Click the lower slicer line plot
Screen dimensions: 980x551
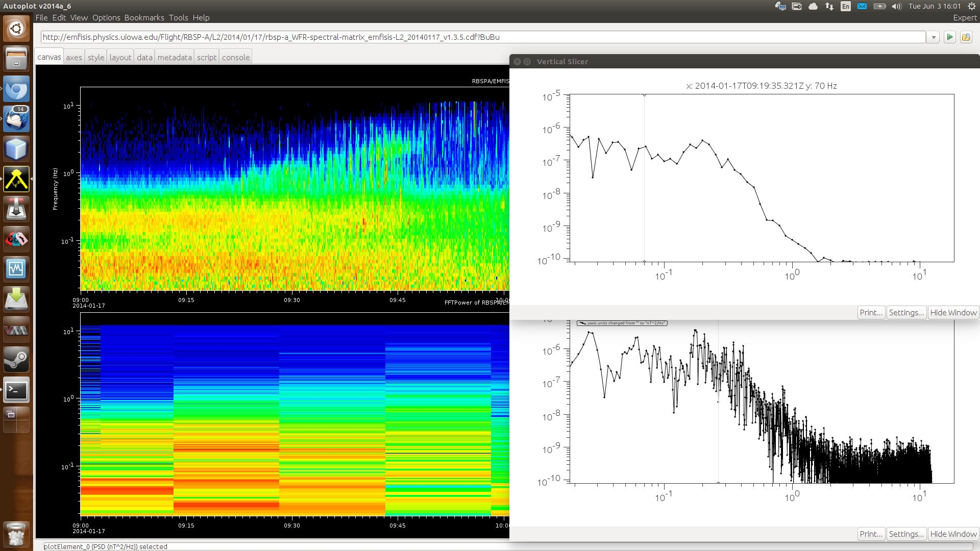[x=762, y=402]
